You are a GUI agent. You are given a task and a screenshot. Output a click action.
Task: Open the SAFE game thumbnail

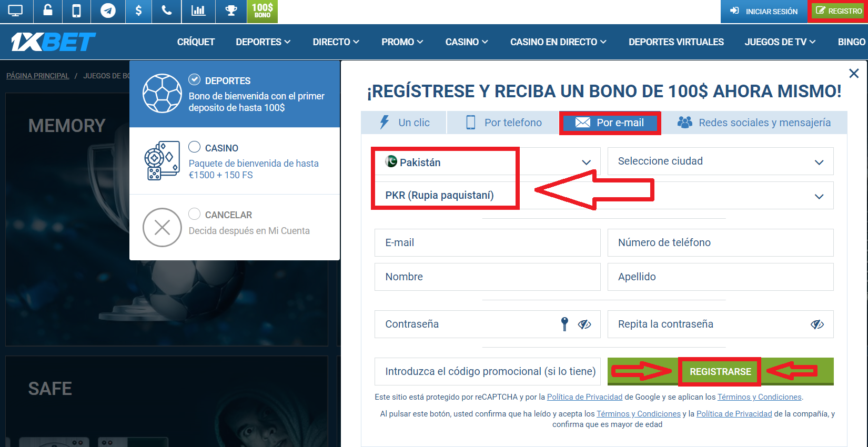tap(166, 401)
